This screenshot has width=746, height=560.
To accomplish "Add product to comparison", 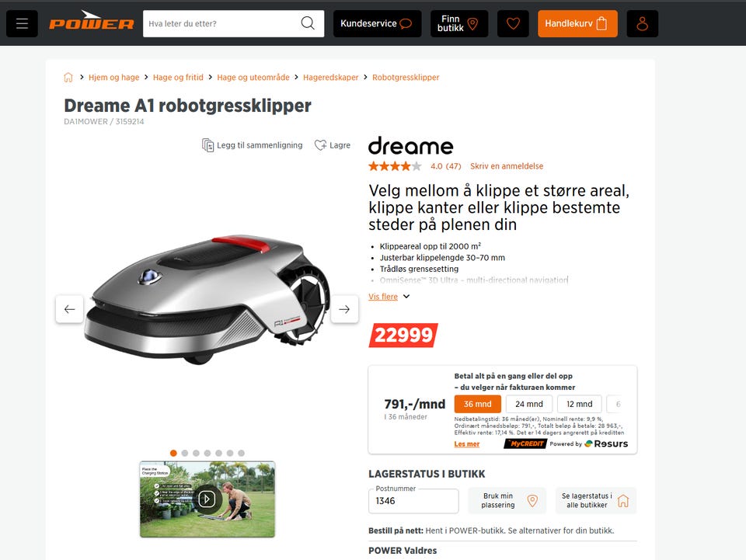I will (252, 145).
